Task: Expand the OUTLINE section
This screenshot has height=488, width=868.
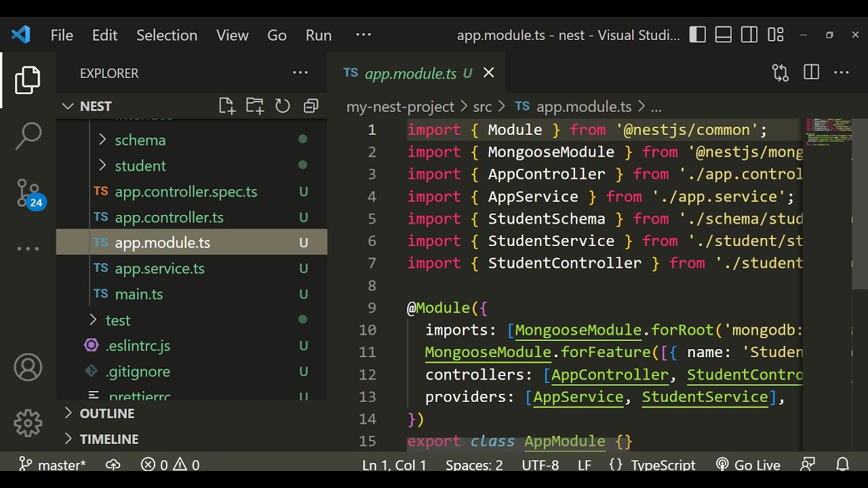Action: (107, 413)
